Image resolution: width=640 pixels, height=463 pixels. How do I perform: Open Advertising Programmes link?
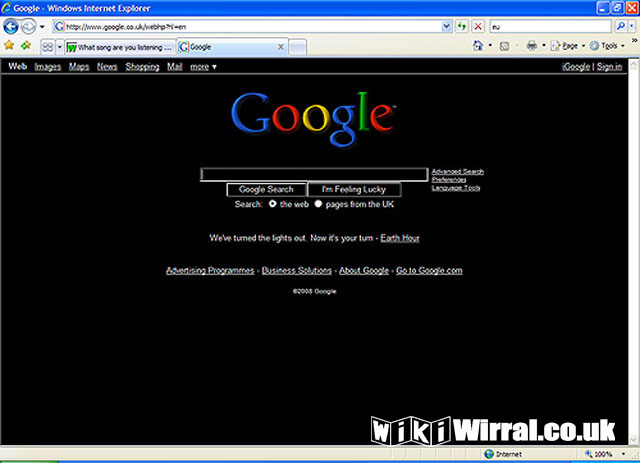pyautogui.click(x=210, y=270)
